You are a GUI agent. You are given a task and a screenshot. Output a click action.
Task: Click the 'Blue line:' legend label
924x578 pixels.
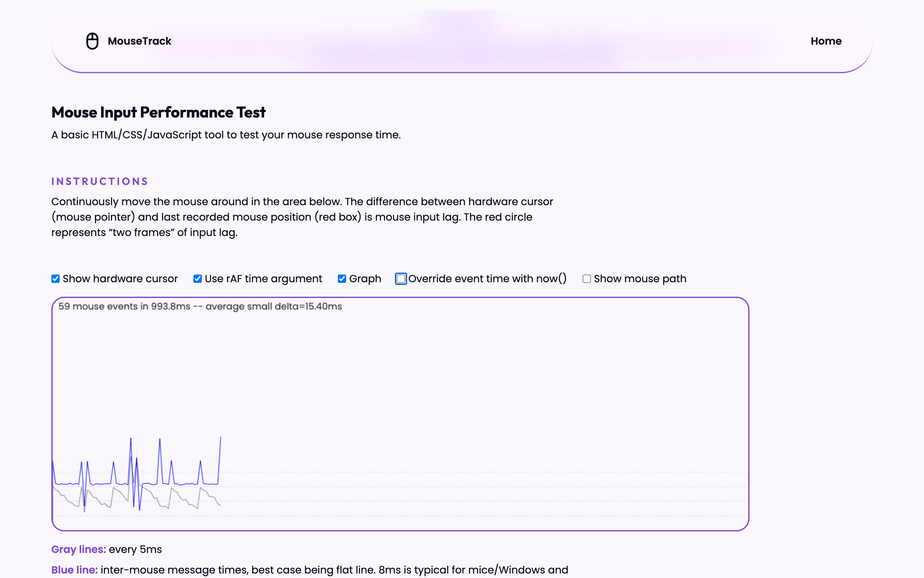[74, 570]
